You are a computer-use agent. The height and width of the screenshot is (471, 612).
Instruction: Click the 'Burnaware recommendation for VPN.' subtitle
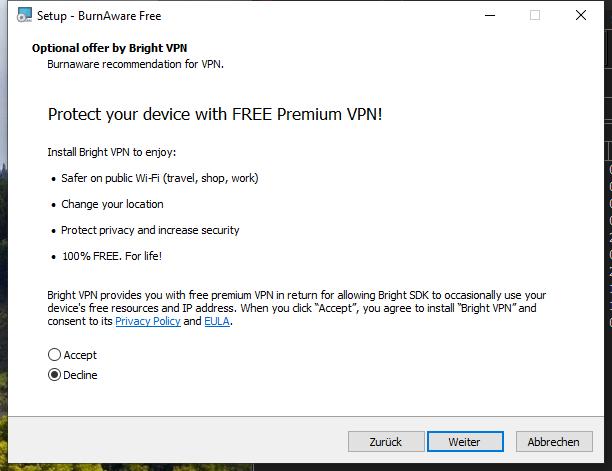coord(135,64)
